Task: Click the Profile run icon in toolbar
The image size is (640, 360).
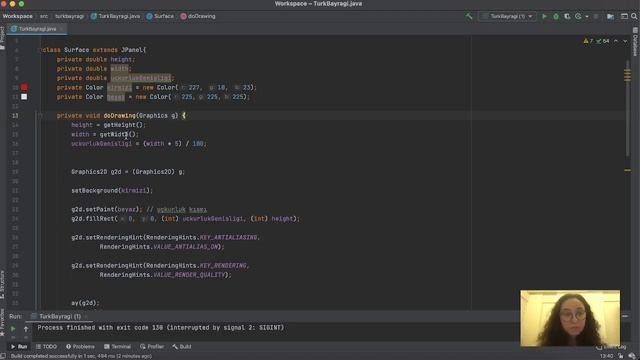Action: click(x=578, y=16)
